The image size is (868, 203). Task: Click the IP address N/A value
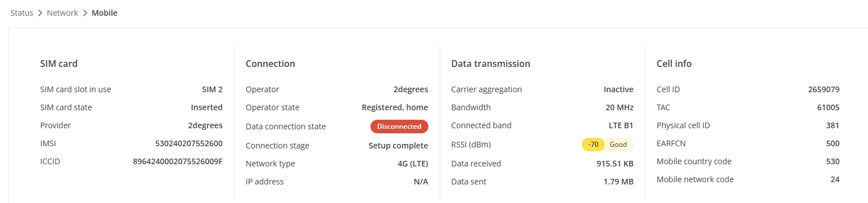(421, 182)
